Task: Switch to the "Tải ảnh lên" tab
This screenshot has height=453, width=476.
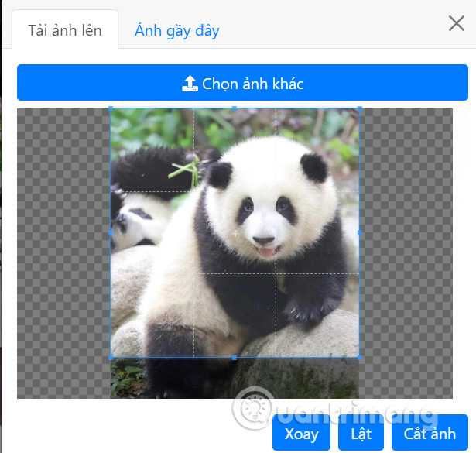Action: 65,29
